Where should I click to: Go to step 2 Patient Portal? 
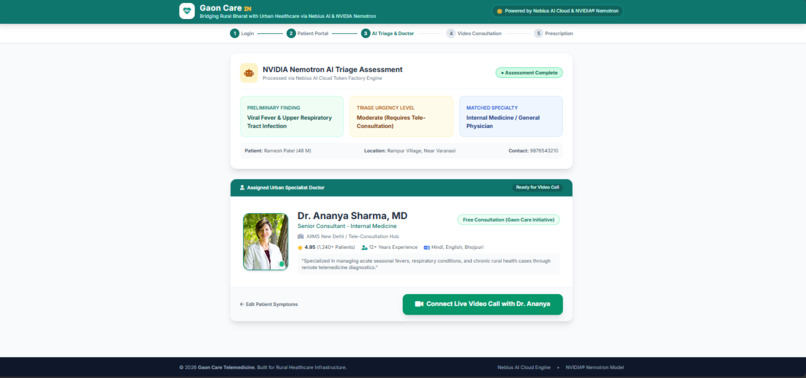tap(307, 33)
